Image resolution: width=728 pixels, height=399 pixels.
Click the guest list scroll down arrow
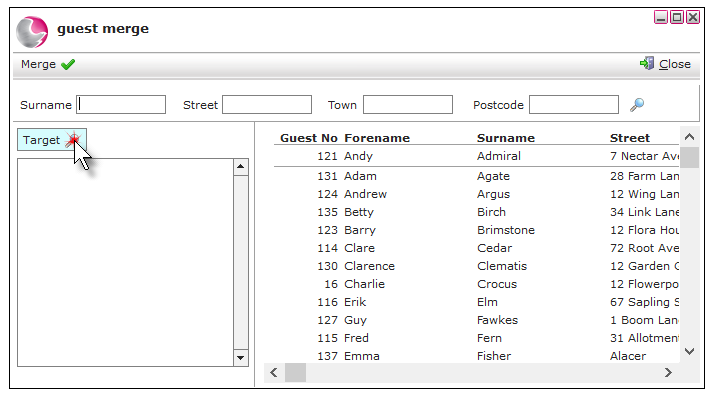[x=689, y=351]
